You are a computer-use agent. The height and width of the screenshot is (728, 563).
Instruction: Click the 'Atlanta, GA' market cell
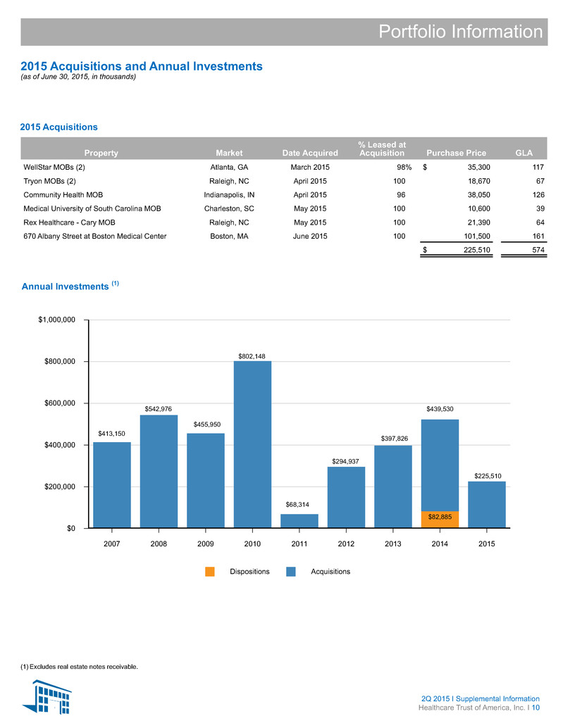(229, 167)
